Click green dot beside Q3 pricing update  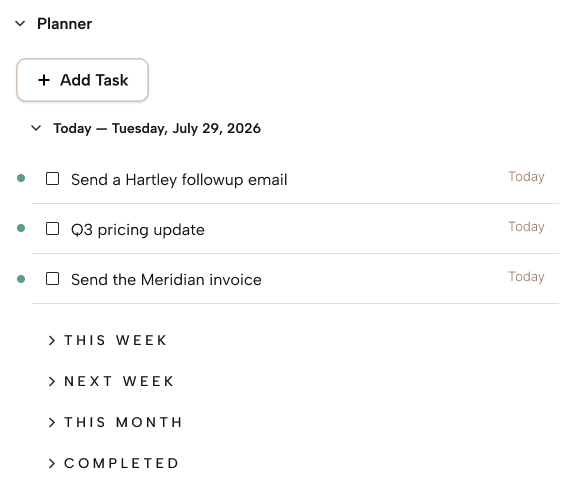click(x=21, y=228)
